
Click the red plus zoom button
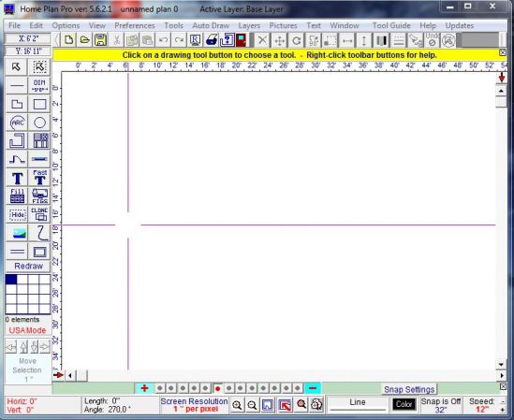pyautogui.click(x=144, y=388)
